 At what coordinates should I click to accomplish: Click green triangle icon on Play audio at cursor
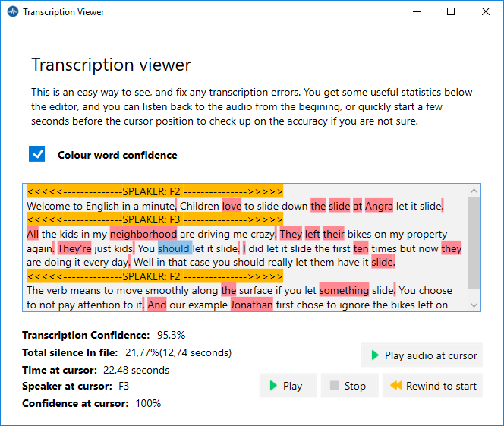pos(375,355)
